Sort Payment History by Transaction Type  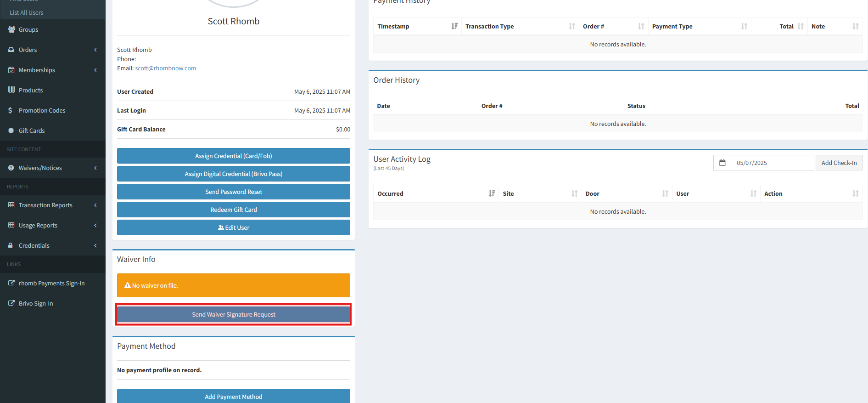tap(489, 26)
